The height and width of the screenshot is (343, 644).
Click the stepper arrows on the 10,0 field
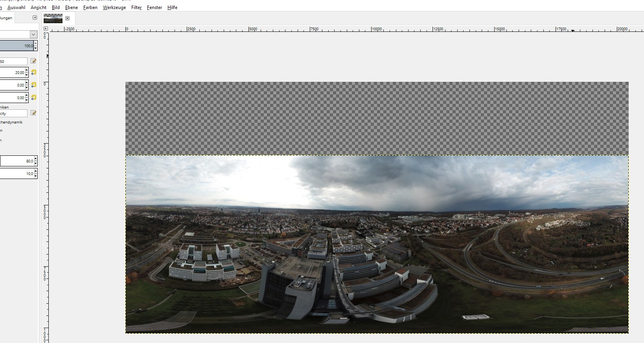[x=35, y=173]
